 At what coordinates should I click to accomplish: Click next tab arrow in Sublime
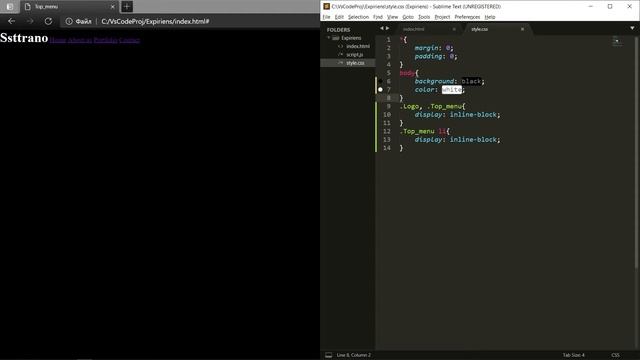tap(387, 28)
